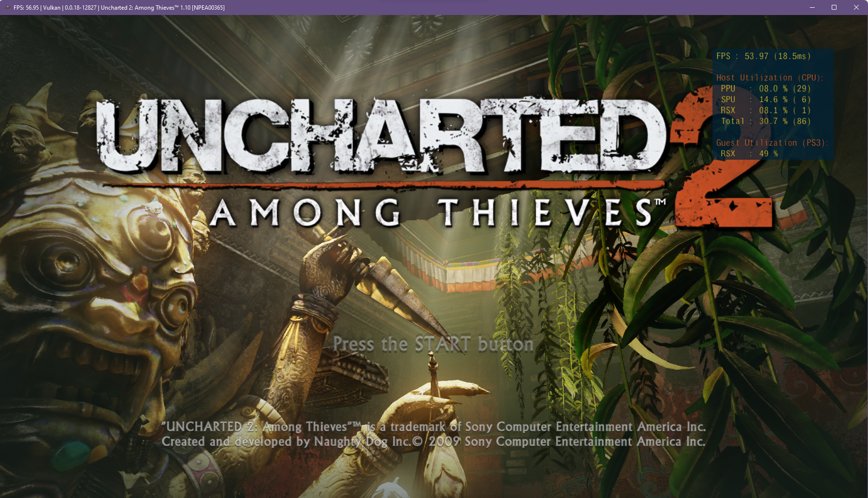Select the guest RSX 49 % line
This screenshot has width=868, height=498.
point(749,153)
